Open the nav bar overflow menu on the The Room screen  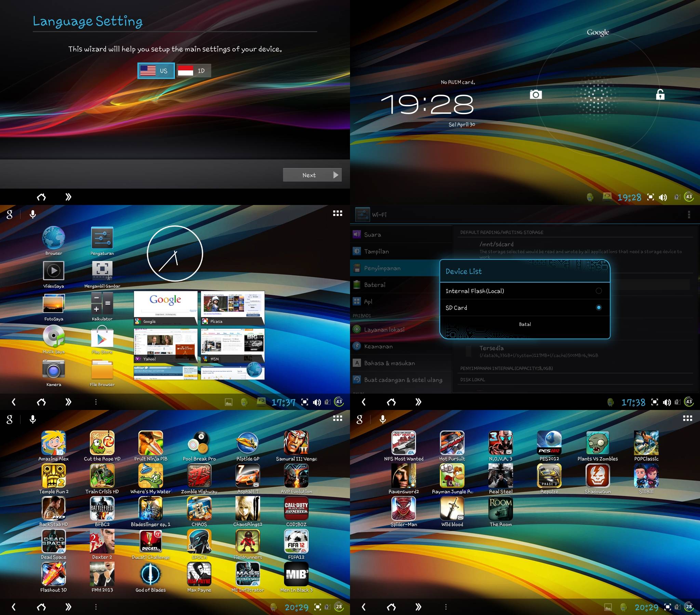pyautogui.click(x=446, y=607)
